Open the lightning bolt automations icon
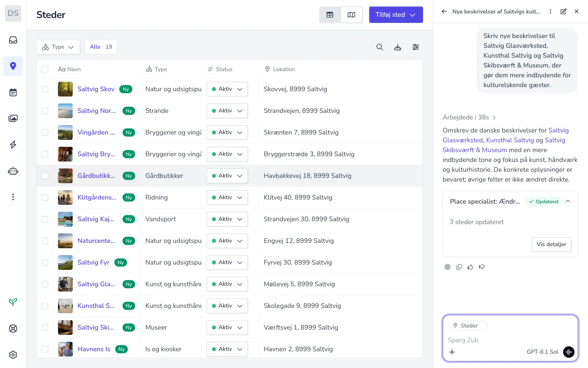588x368 pixels. coord(13,144)
